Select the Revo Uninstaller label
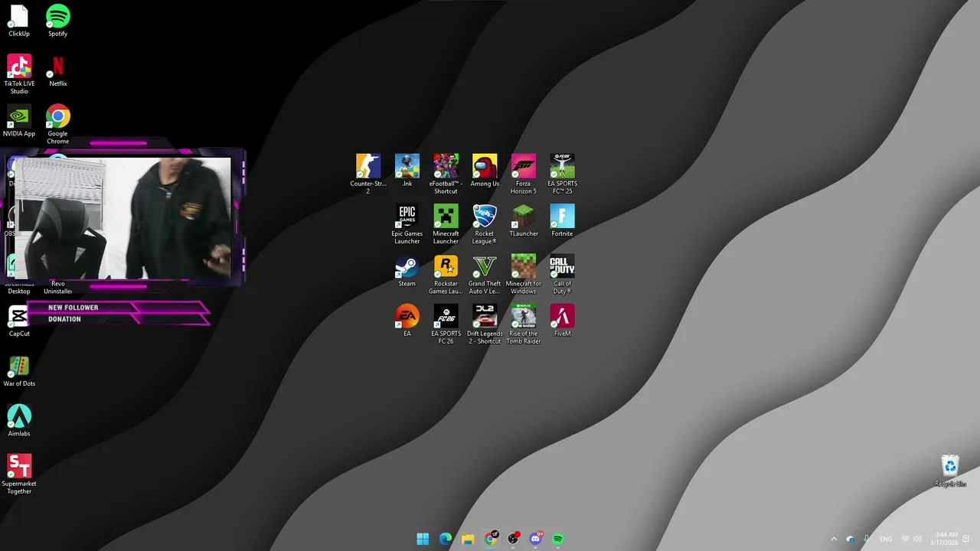Image resolution: width=980 pixels, height=551 pixels. [x=58, y=287]
